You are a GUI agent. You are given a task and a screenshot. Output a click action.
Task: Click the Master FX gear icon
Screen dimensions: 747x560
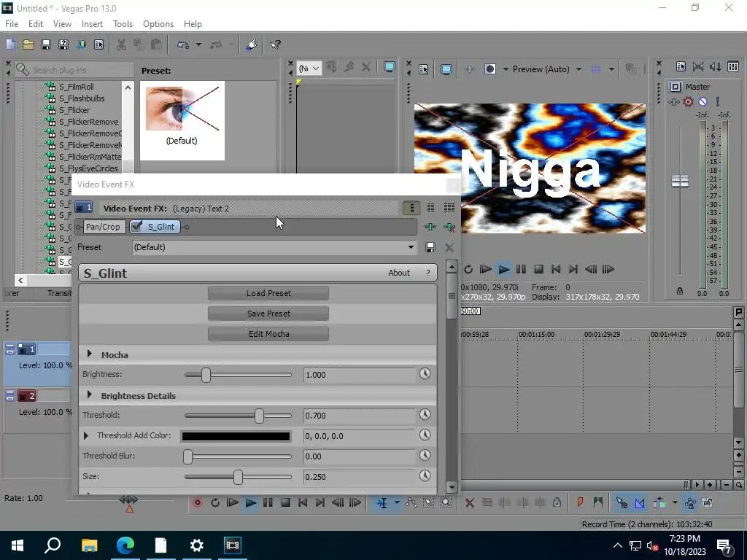pos(688,101)
